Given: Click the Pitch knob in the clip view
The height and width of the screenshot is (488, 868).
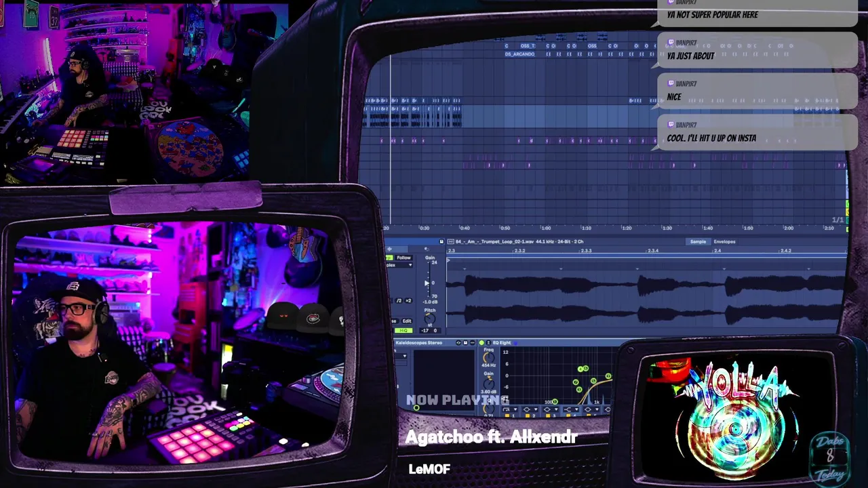Looking at the screenshot, I should [430, 319].
